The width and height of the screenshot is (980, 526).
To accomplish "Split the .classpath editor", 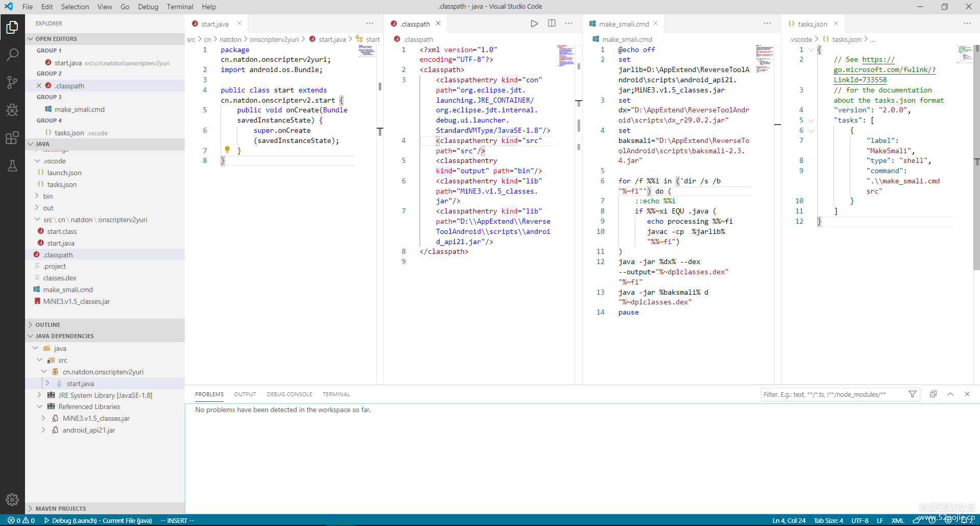I will [x=552, y=23].
